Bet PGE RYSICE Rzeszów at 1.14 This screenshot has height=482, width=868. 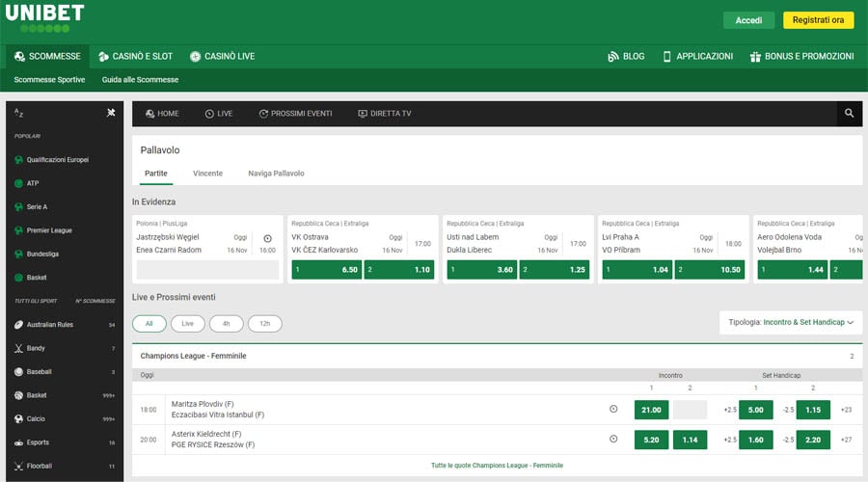click(x=690, y=440)
